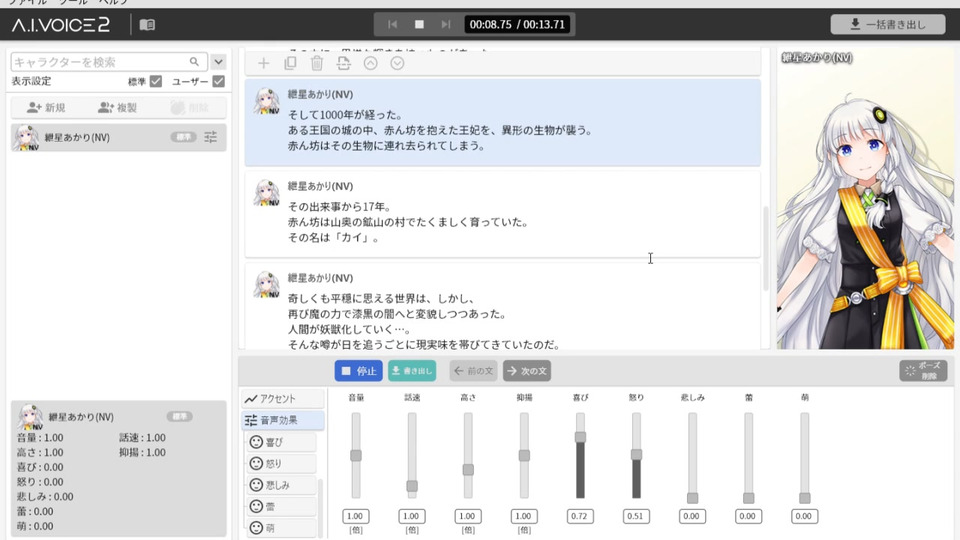
Task: Duplicate the selected sentence via copy icon
Action: pyautogui.click(x=290, y=63)
